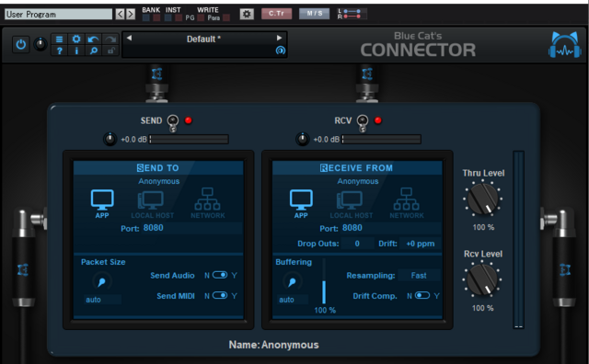
Task: Click Anonymous under SEND TO
Action: [159, 181]
